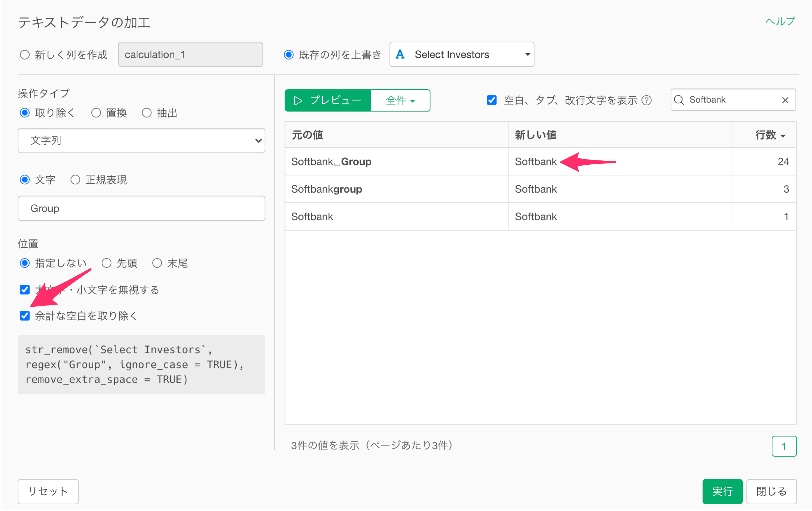Clear the Softbank search with X
This screenshot has height=511, width=812.
point(785,100)
